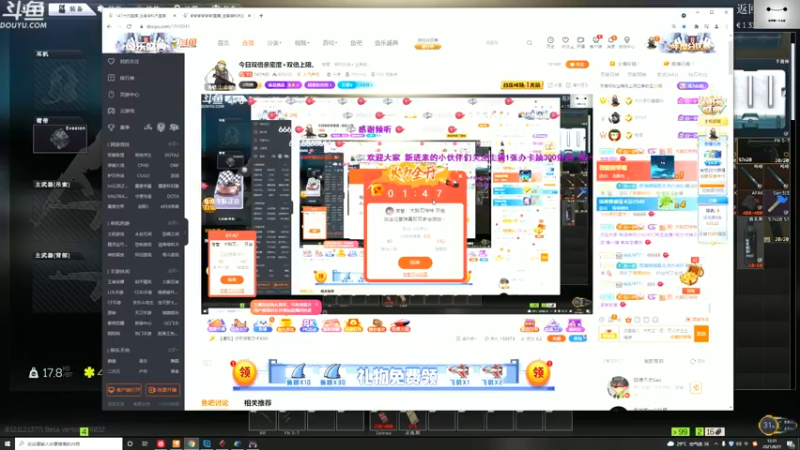This screenshot has height=450, width=800.
Task: Click left 领 gift claim coin
Action: pyautogui.click(x=244, y=373)
